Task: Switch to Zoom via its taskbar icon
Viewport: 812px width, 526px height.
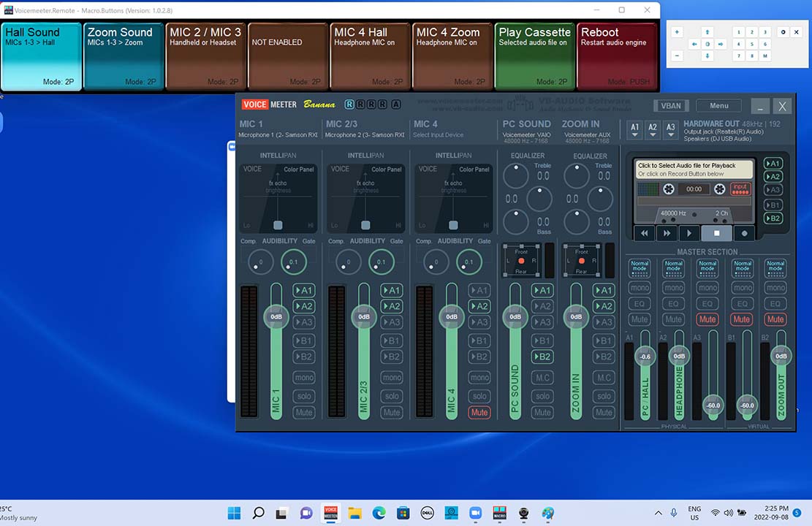Action: click(475, 513)
